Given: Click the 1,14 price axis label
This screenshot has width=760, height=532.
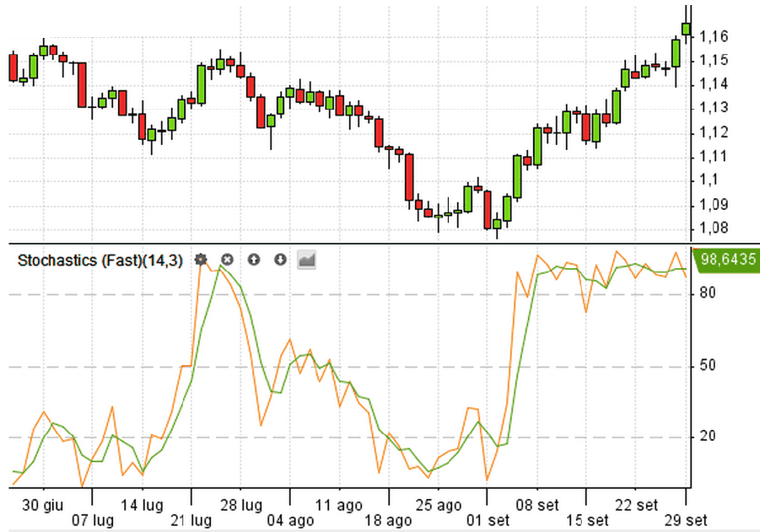Looking at the screenshot, I should point(713,85).
